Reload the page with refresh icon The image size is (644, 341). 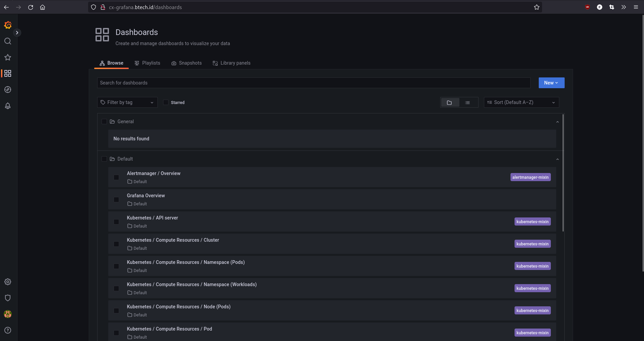click(31, 7)
